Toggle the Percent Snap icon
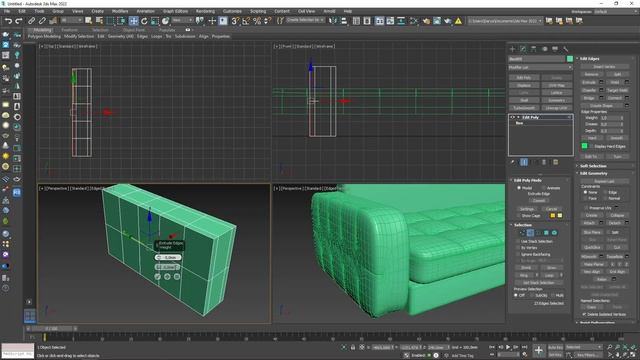The image size is (640, 360). coord(257,21)
